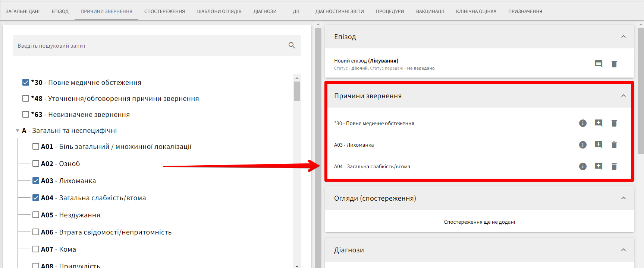
Task: Check the A02 Озноб checkbox
Action: 36,164
